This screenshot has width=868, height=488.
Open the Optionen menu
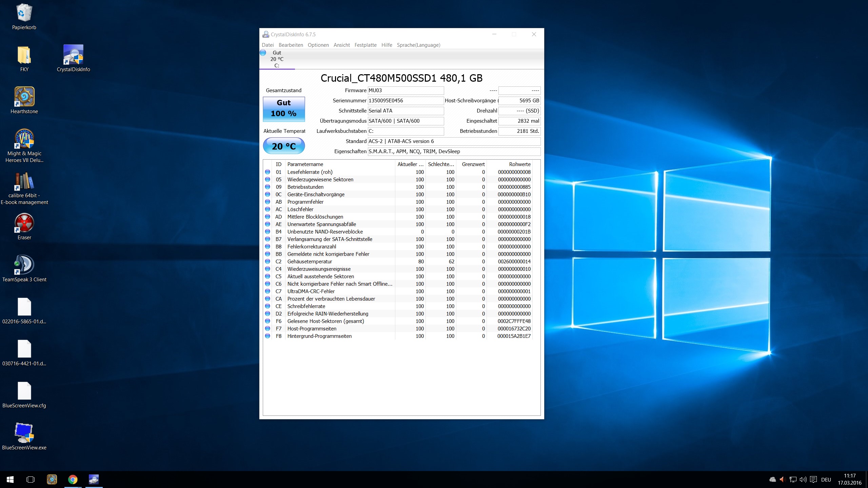pyautogui.click(x=318, y=45)
